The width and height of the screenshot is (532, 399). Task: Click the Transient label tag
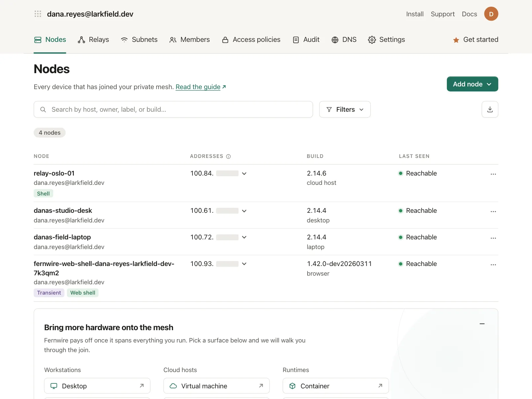click(x=49, y=293)
